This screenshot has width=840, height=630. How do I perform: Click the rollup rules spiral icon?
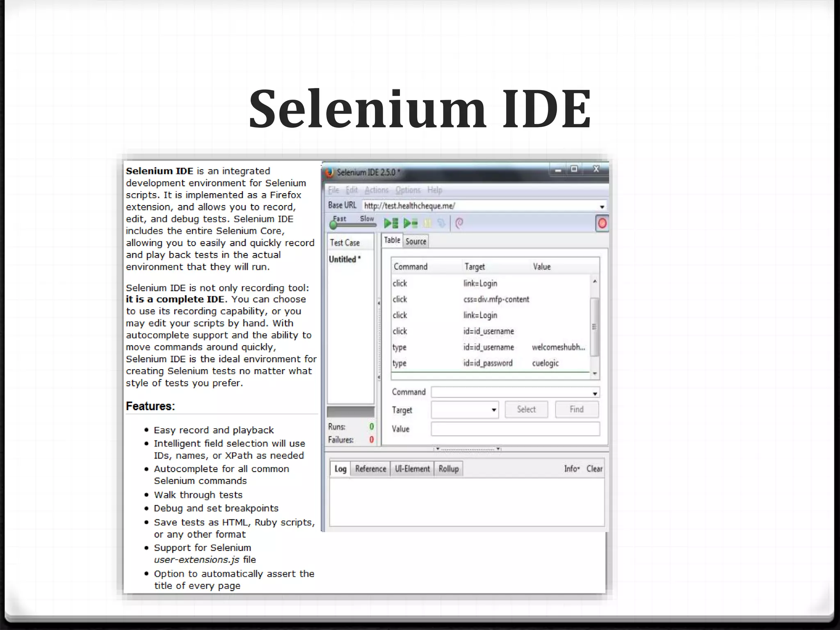click(x=459, y=223)
